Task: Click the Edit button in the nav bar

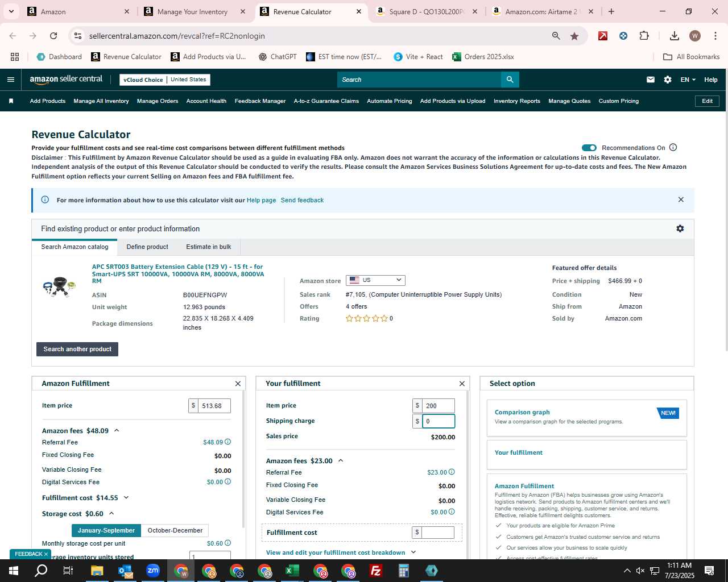Action: point(707,101)
